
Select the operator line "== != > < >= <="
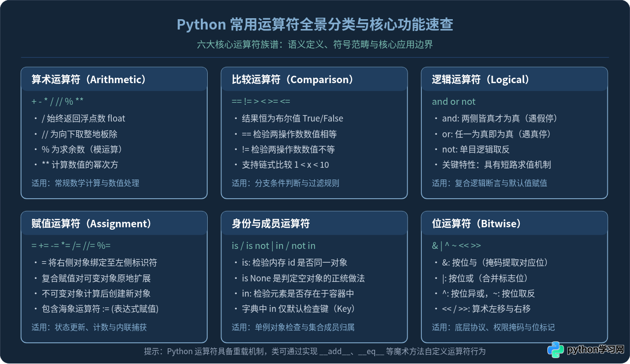[x=261, y=102]
